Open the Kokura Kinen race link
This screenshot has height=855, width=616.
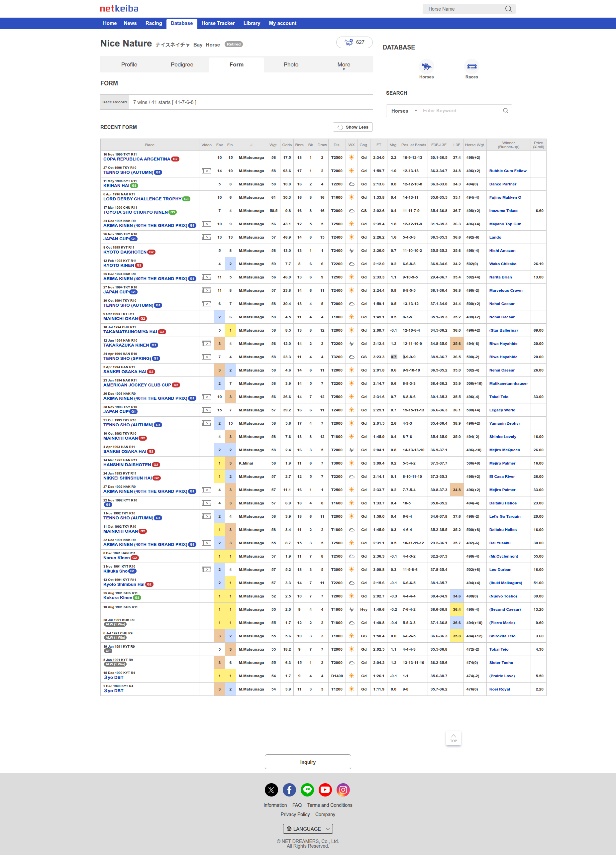(x=118, y=597)
